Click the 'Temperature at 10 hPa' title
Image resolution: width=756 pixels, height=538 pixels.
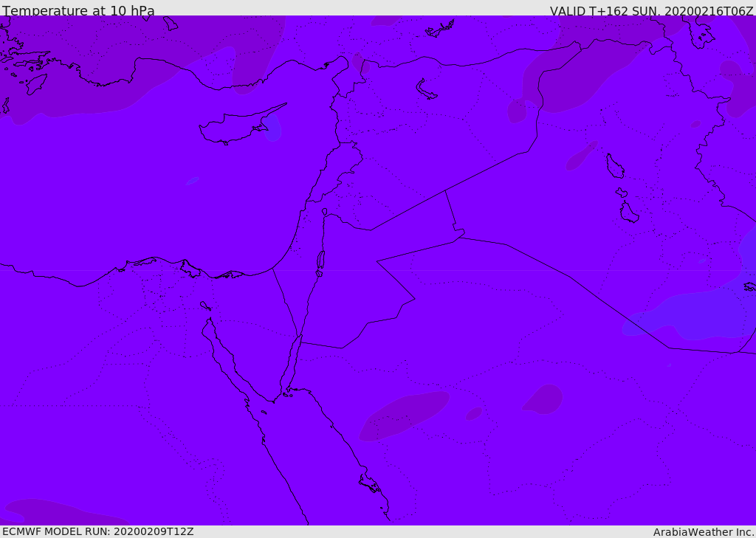[78, 10]
